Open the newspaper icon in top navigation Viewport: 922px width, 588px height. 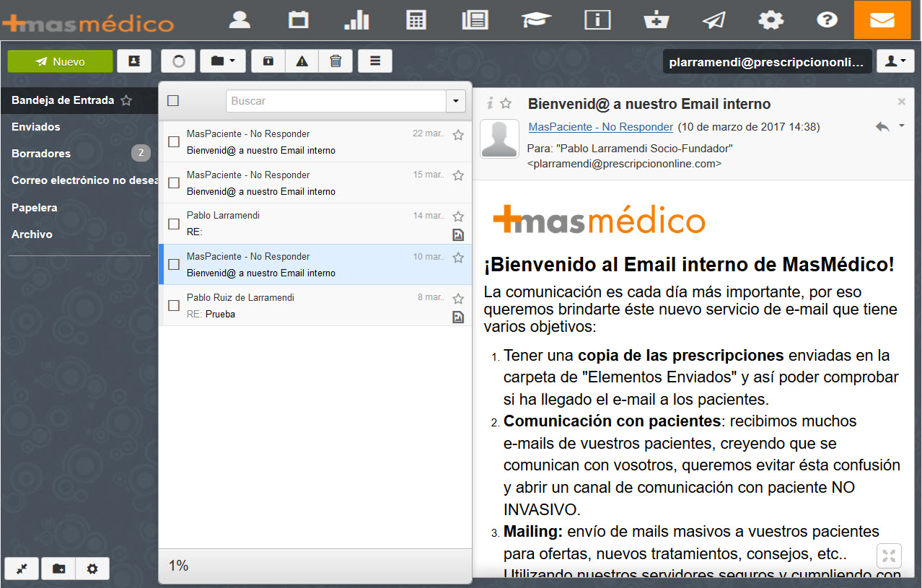[475, 19]
